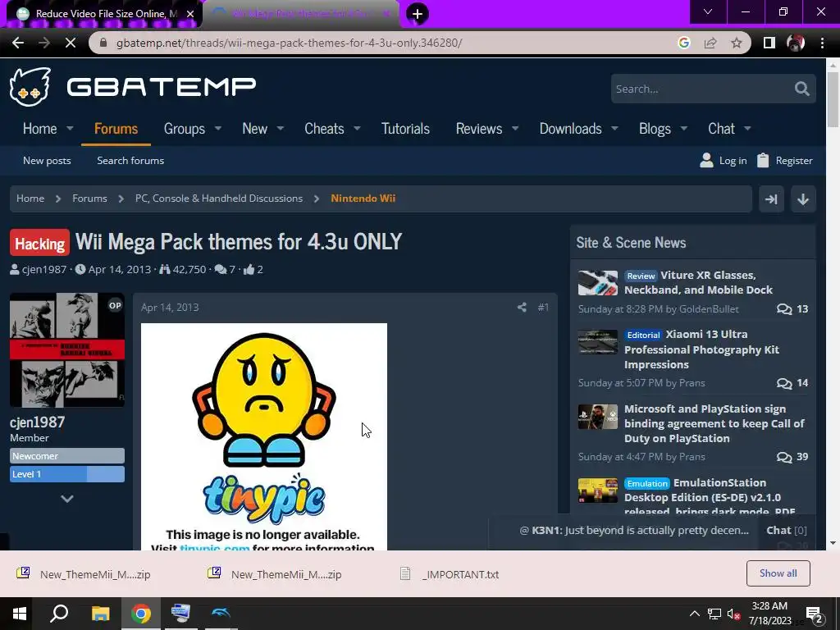The width and height of the screenshot is (840, 630).
Task: Open PC, Console & Handheld Discussions breadcrumb
Action: pyautogui.click(x=218, y=199)
